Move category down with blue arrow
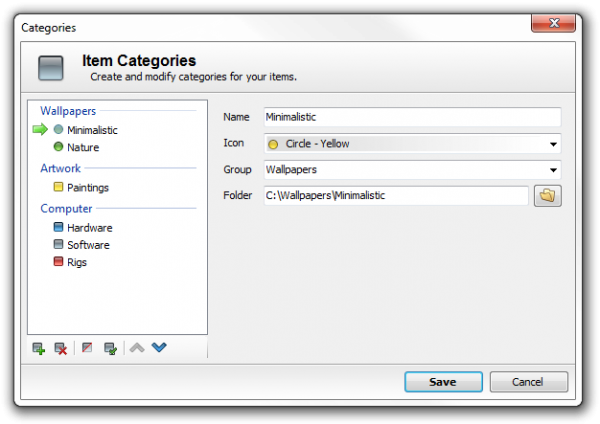The height and width of the screenshot is (424, 600). [158, 348]
